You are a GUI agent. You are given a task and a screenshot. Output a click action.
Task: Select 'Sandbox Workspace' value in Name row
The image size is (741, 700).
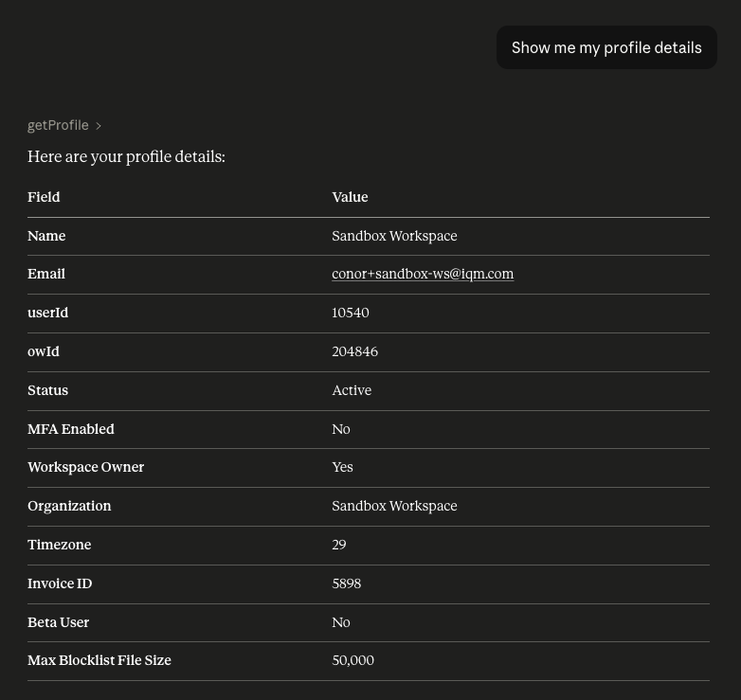pyautogui.click(x=394, y=236)
